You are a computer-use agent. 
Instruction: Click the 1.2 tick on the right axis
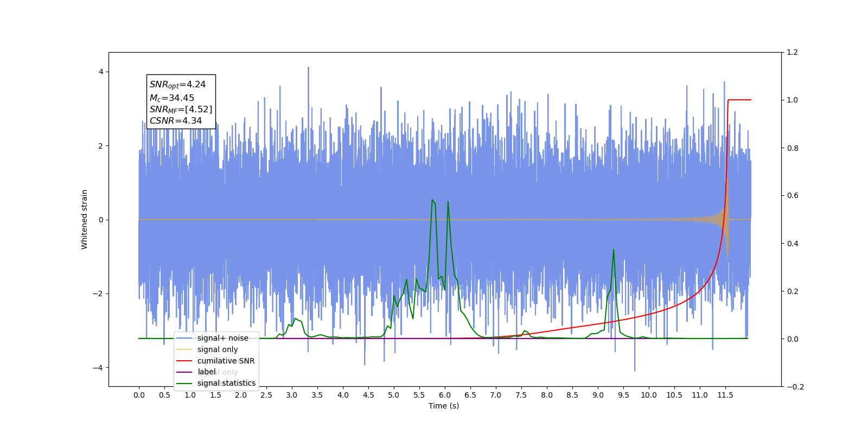click(x=792, y=53)
